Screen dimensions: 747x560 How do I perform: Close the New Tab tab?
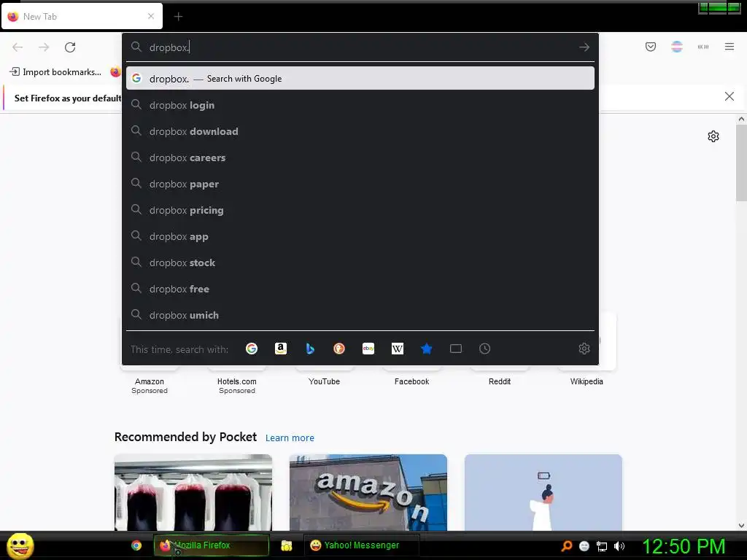[x=151, y=16]
